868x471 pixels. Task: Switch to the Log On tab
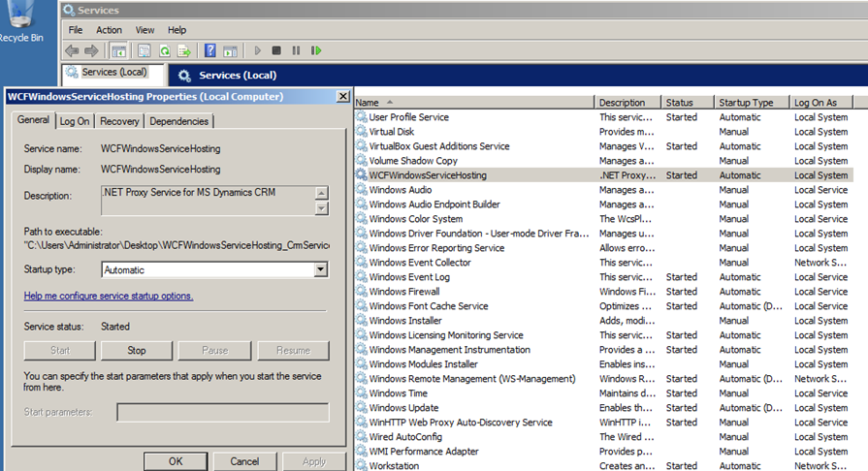tap(74, 121)
